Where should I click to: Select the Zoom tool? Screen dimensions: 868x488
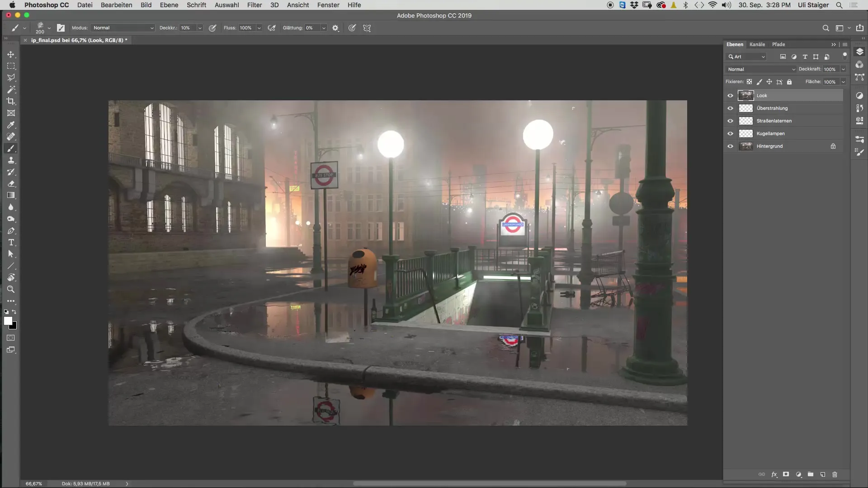(x=11, y=289)
